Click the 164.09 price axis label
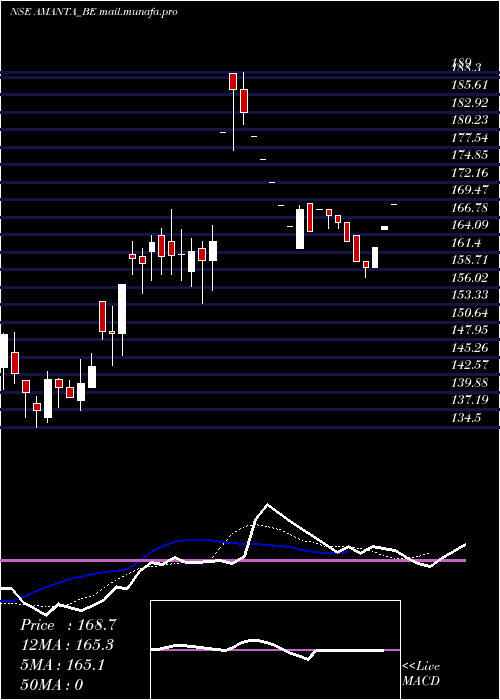The image size is (500, 700). 470,225
